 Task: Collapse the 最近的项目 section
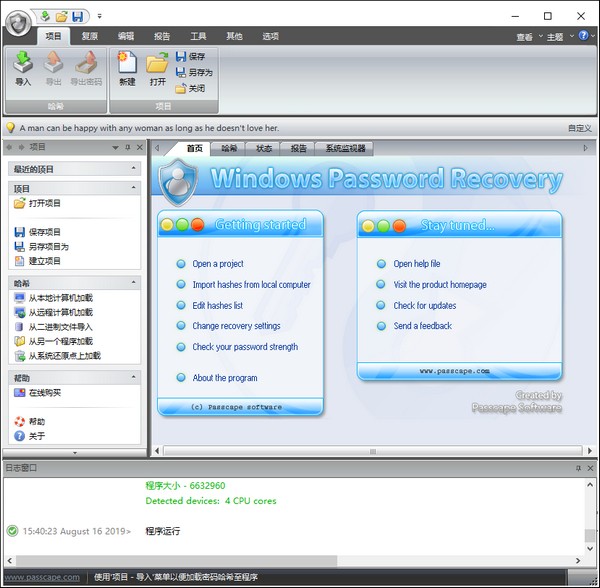(x=134, y=168)
